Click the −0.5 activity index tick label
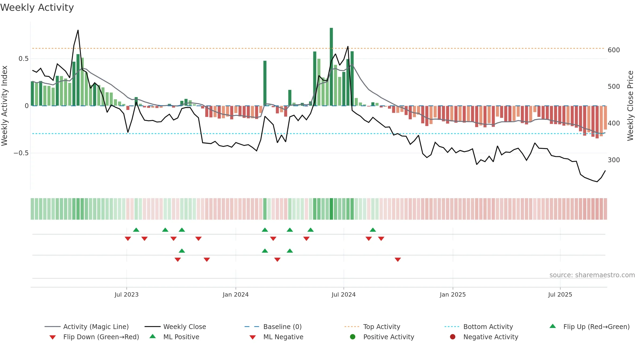 click(x=21, y=153)
